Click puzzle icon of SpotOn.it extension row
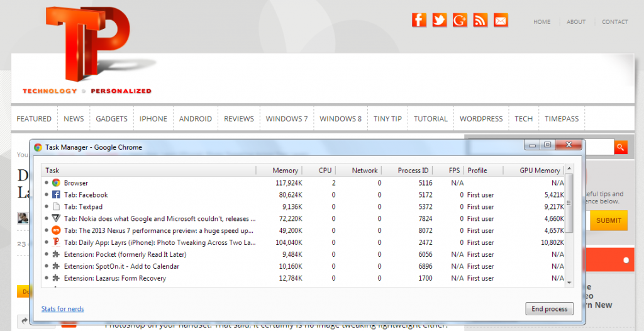The image size is (644, 331). coord(56,266)
